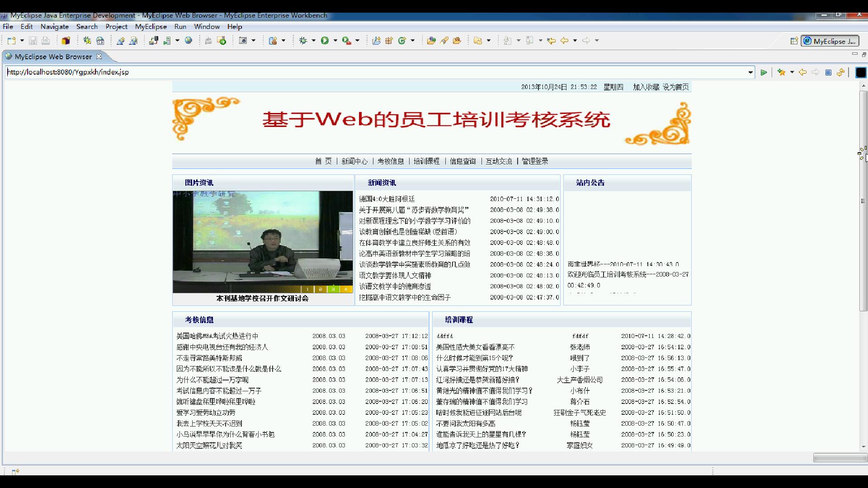Click the browser refresh icon
Screen dimensions: 868x488
click(840, 72)
